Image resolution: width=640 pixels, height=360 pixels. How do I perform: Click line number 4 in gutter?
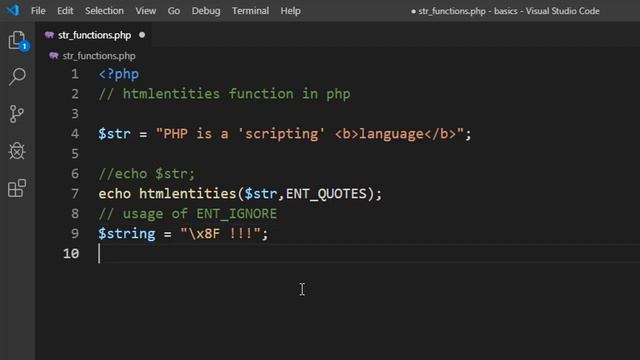pyautogui.click(x=75, y=134)
